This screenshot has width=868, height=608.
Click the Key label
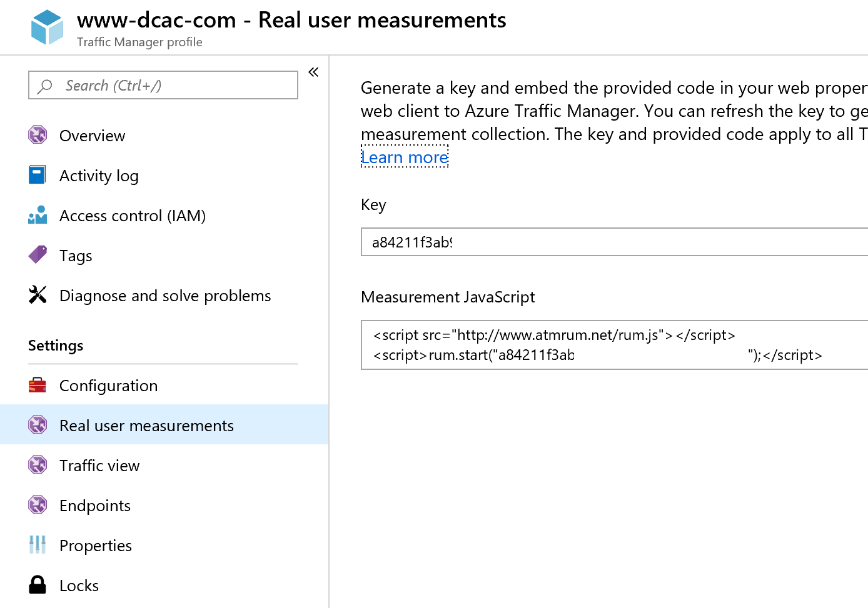pyautogui.click(x=373, y=205)
